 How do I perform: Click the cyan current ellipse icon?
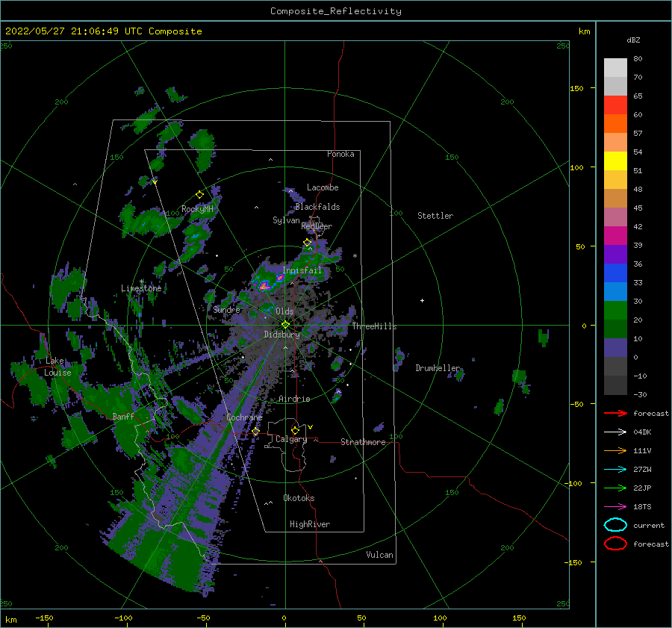coord(615,525)
